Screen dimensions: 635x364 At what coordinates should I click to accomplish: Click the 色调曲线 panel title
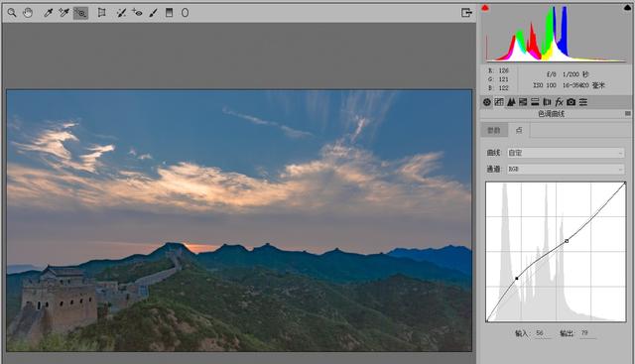(x=552, y=114)
